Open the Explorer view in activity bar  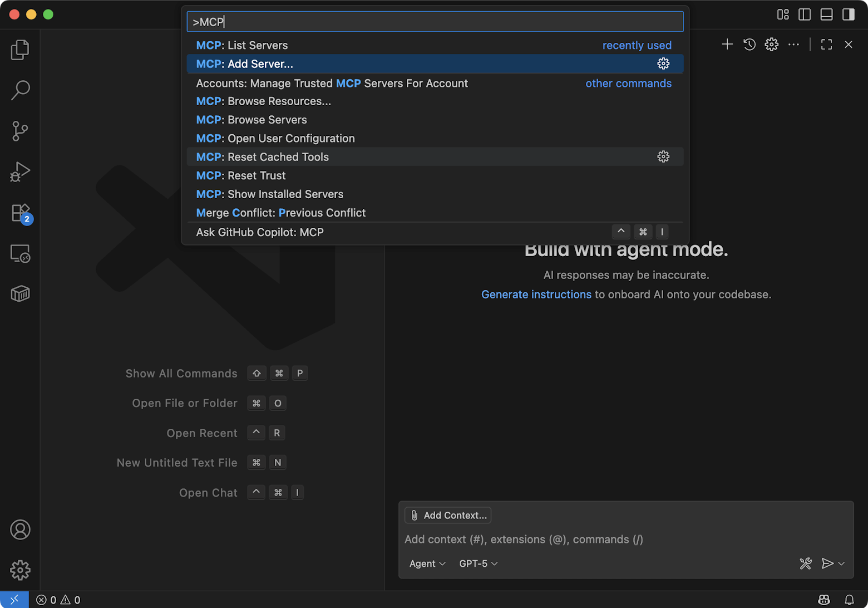20,50
